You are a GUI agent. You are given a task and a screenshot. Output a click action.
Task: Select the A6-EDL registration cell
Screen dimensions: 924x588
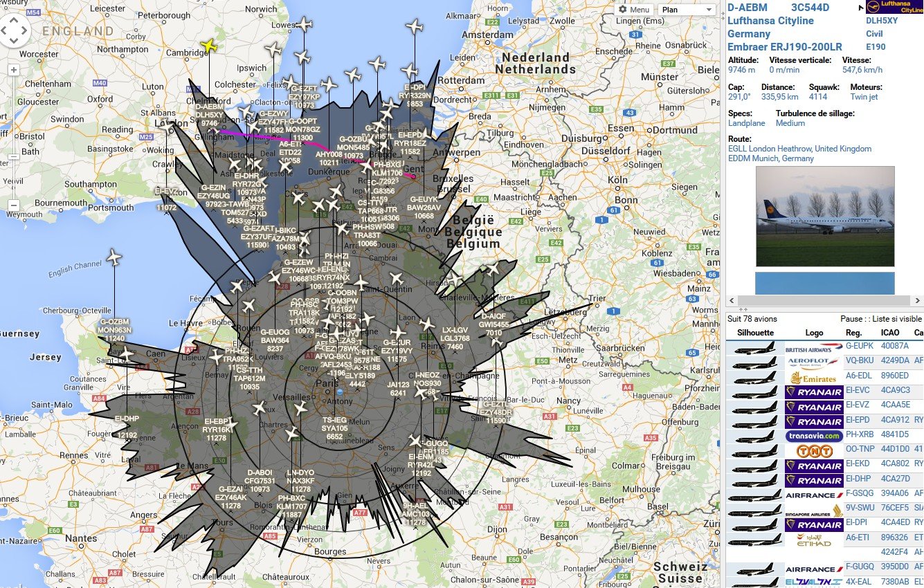[859, 375]
